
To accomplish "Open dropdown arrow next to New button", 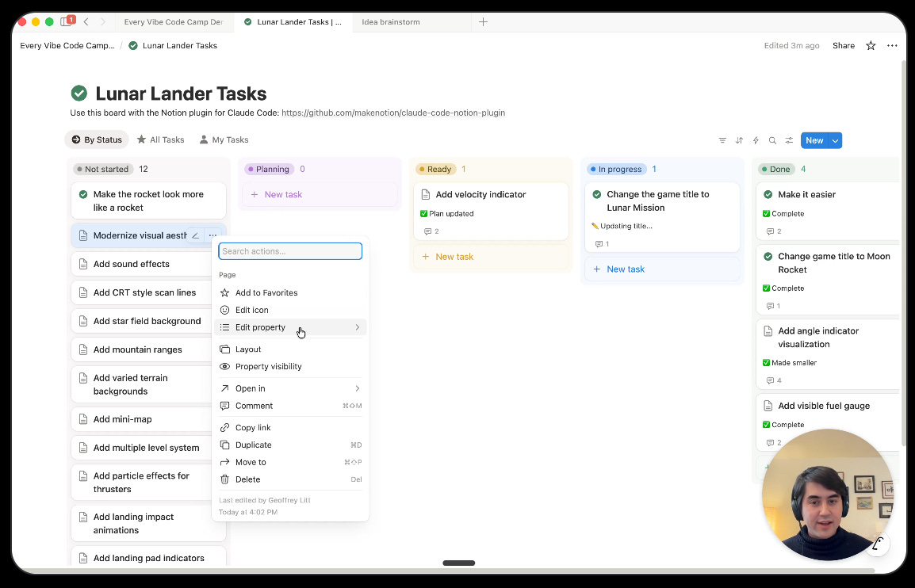I will coord(835,140).
